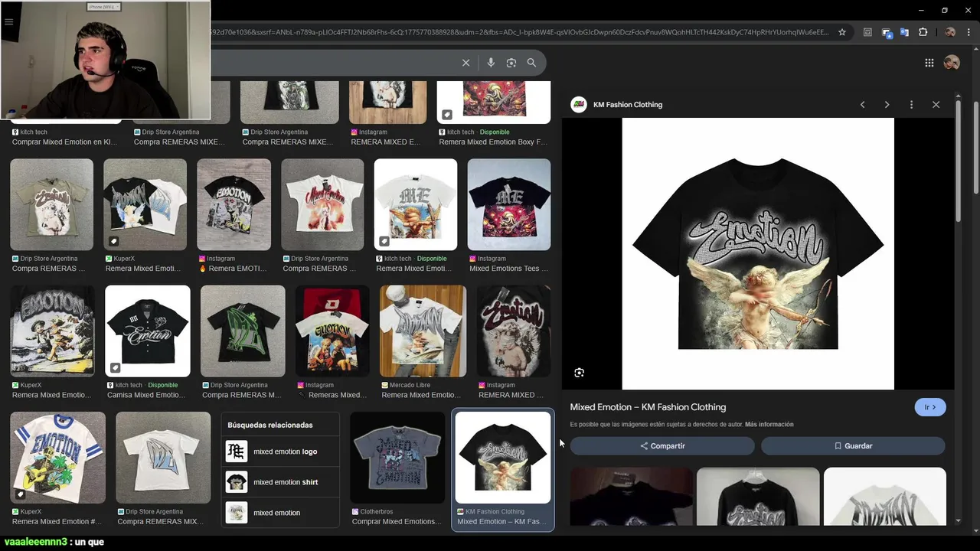Bookmark this page with the star icon
This screenshot has height=551, width=980.
coord(842,32)
